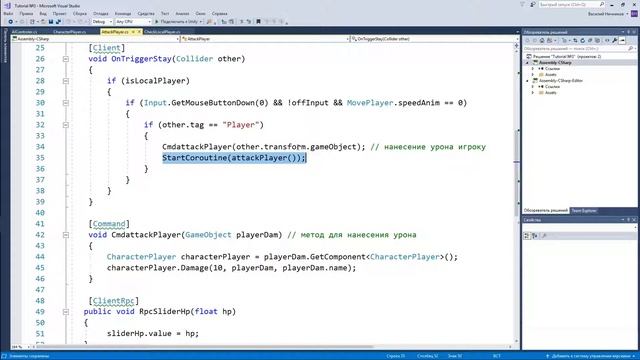Click the Navigate Backward toolbar icon

pos(11,21)
